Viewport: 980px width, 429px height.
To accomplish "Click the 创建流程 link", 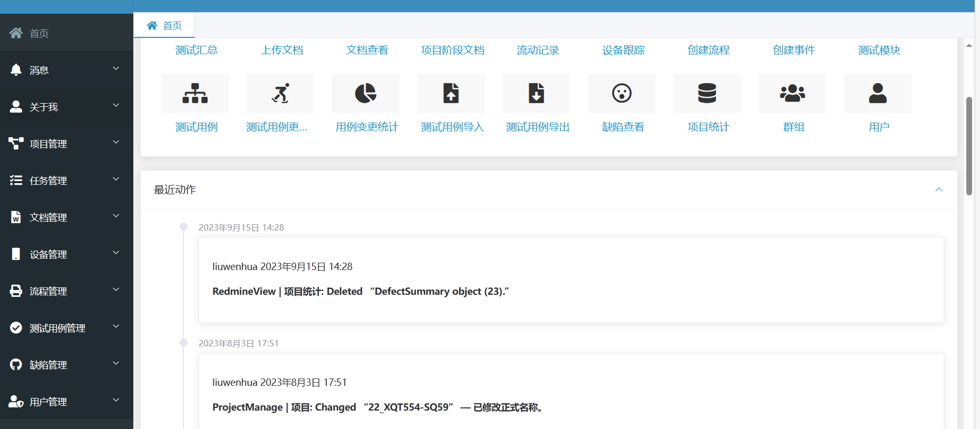I will tap(709, 50).
